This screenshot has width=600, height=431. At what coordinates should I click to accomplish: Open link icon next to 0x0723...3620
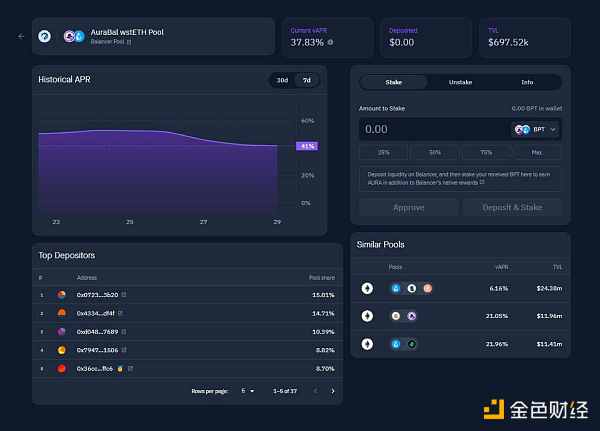point(124,294)
